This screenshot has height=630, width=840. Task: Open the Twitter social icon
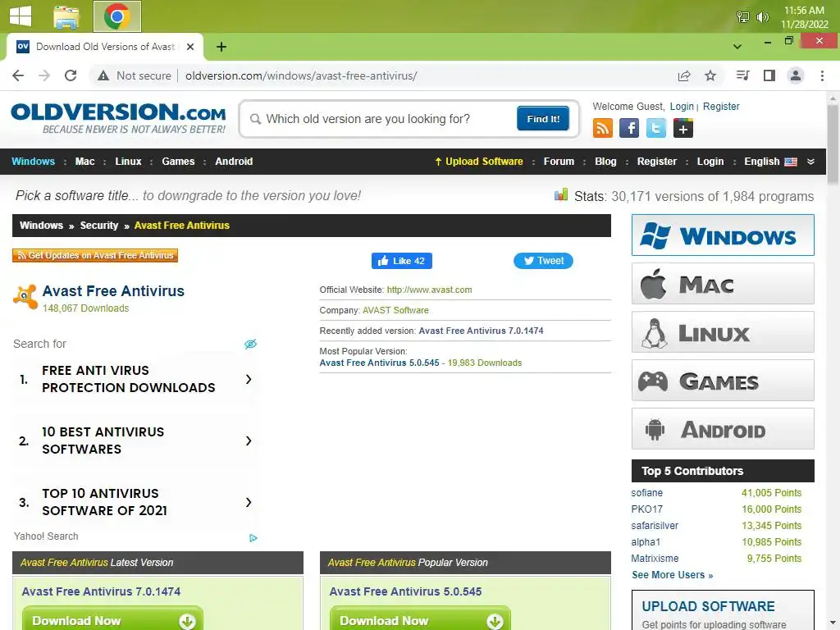[655, 128]
